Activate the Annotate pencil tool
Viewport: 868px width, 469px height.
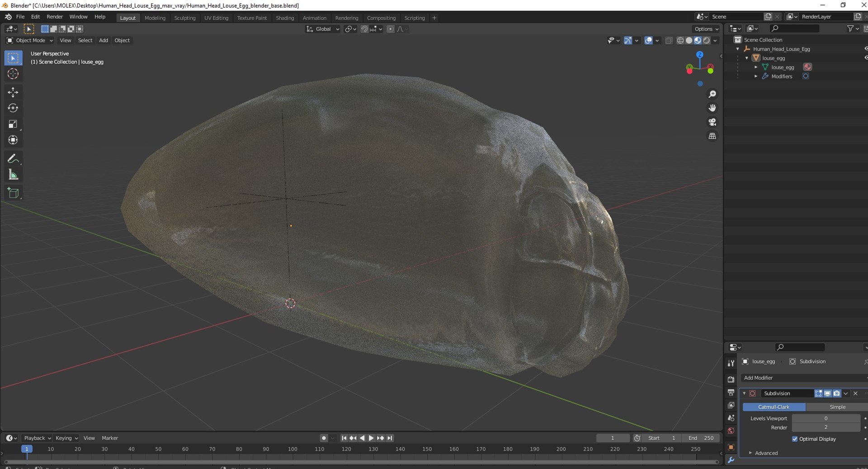[x=13, y=159]
